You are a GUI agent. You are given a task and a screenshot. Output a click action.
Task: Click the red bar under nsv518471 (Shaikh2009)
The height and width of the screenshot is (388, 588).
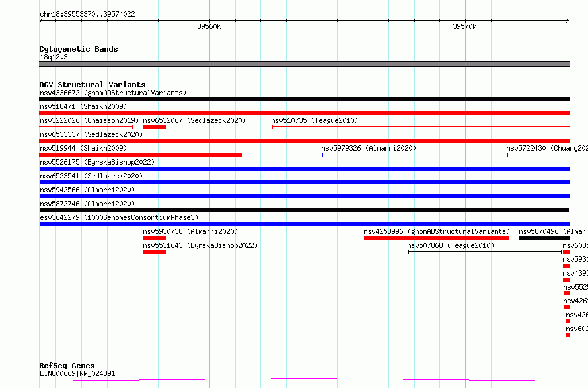304,113
